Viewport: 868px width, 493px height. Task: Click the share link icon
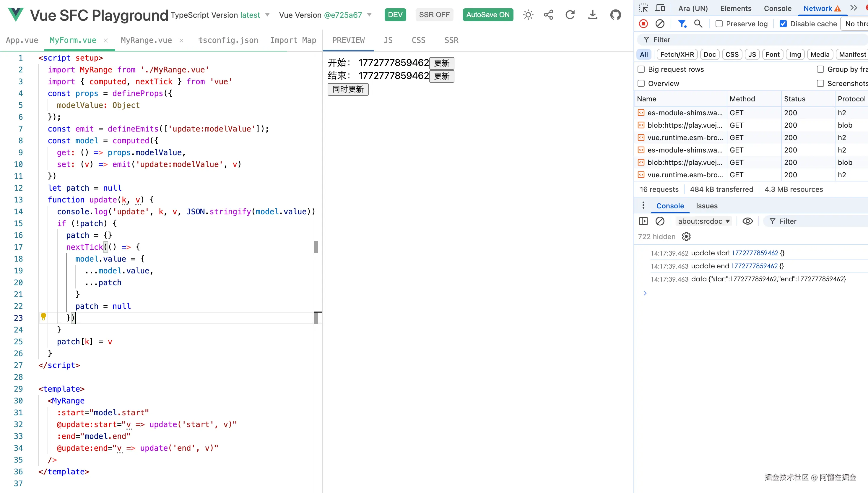549,15
